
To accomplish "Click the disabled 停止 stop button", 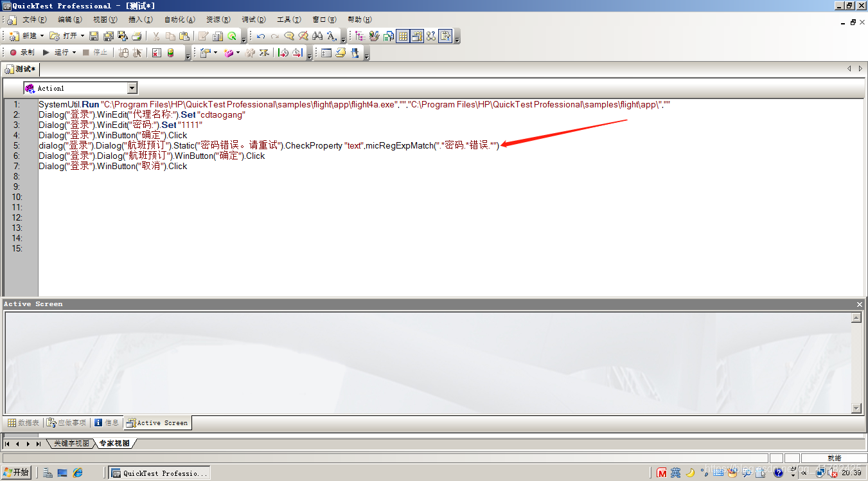I will pos(96,52).
